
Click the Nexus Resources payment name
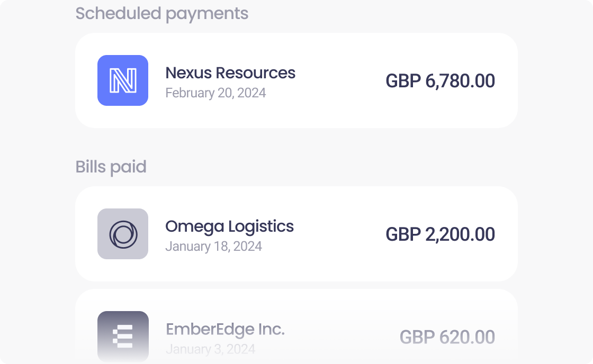tap(231, 73)
